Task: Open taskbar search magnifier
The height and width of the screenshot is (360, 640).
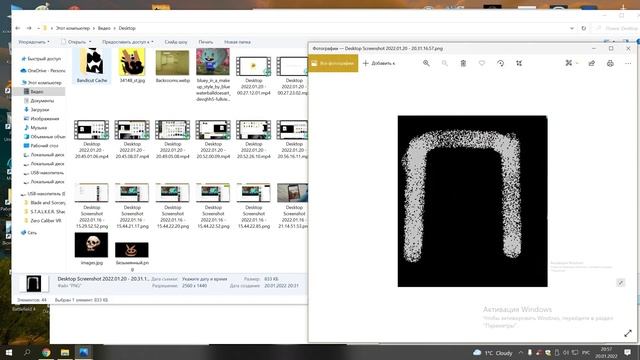Action: tap(27, 352)
